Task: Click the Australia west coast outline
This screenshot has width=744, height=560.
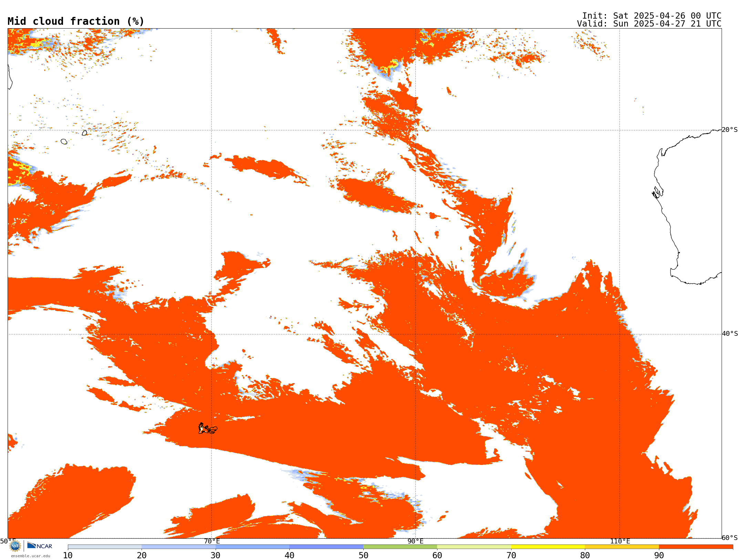Action: 687,207
